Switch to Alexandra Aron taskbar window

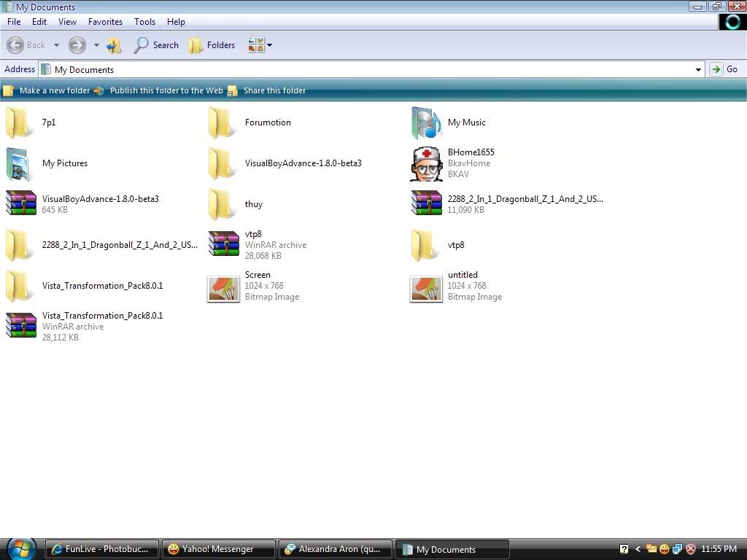[x=336, y=549]
